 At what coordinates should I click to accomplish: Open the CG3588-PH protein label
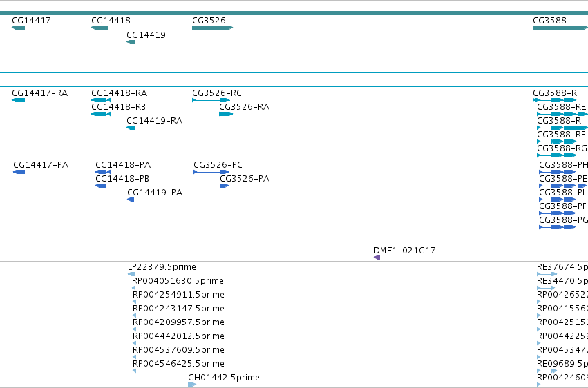tap(563, 165)
